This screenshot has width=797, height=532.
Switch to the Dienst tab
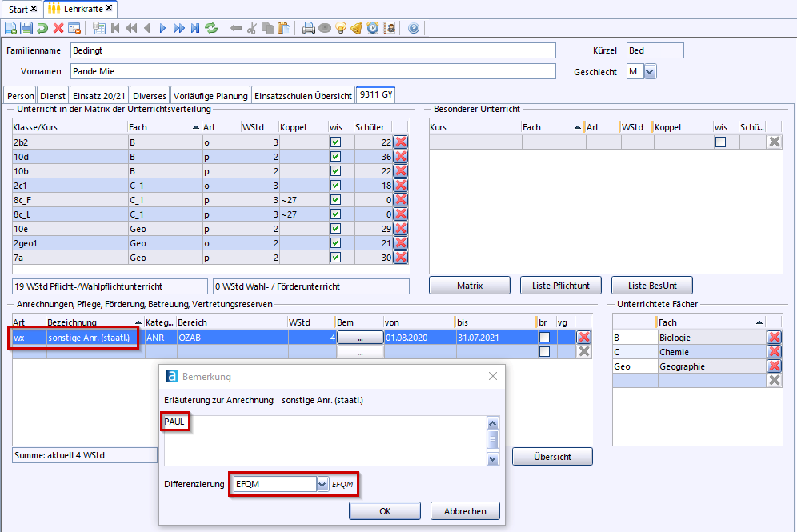pyautogui.click(x=53, y=95)
